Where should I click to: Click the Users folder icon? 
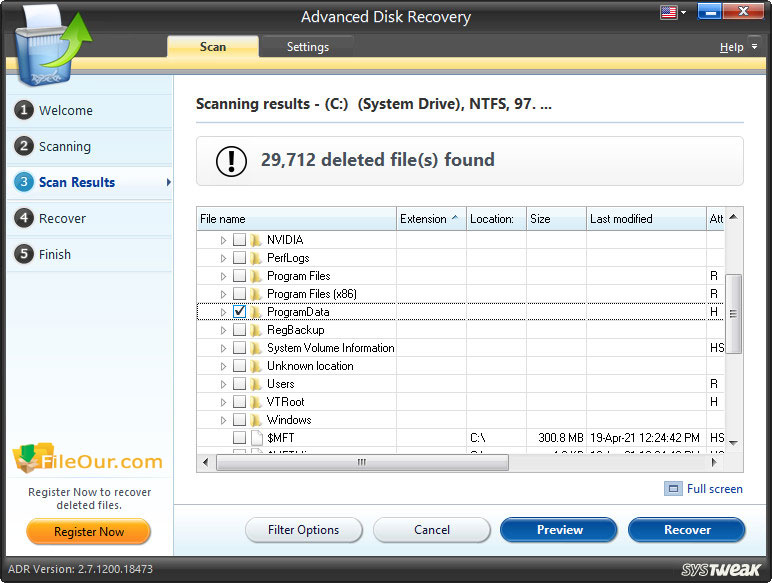pyautogui.click(x=256, y=384)
